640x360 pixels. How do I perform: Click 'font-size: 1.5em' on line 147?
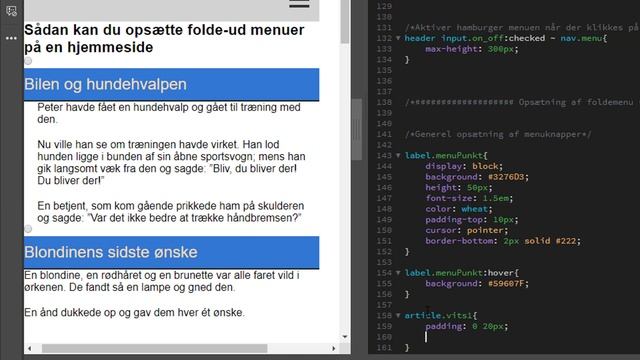pos(469,198)
